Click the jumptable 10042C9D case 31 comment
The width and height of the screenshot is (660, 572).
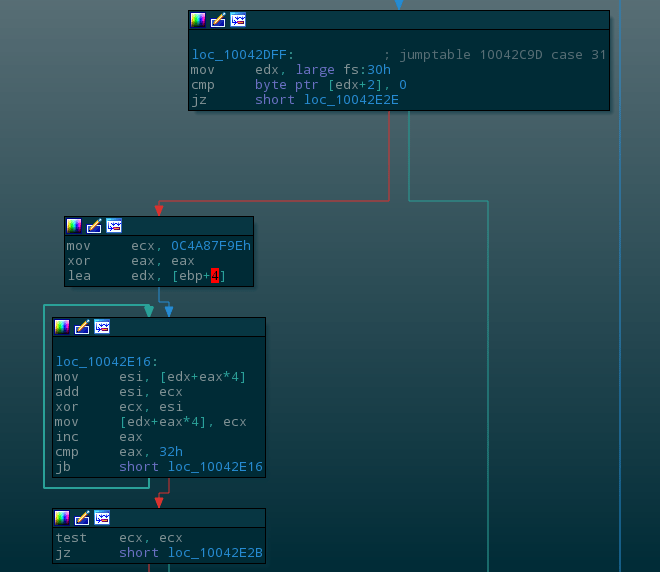(x=495, y=55)
